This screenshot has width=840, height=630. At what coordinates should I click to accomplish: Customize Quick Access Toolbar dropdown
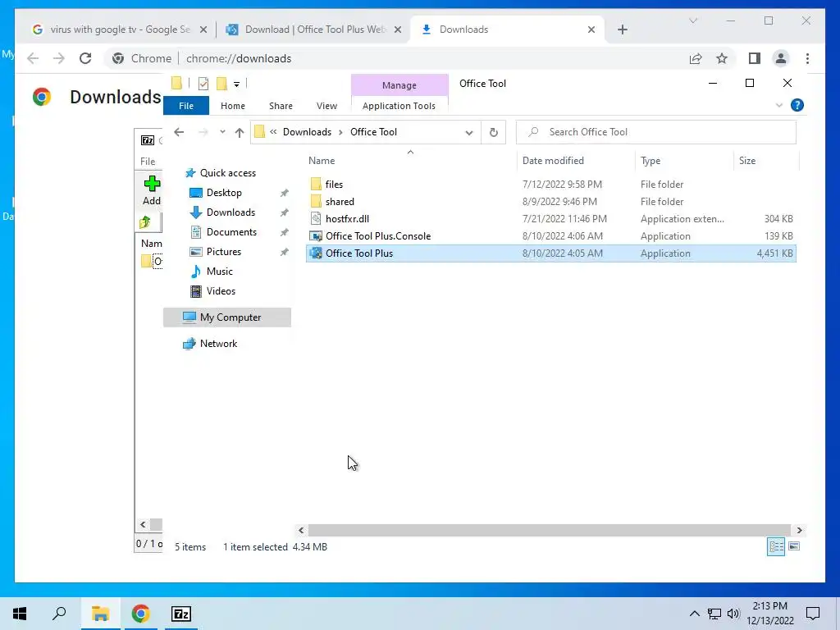[236, 84]
